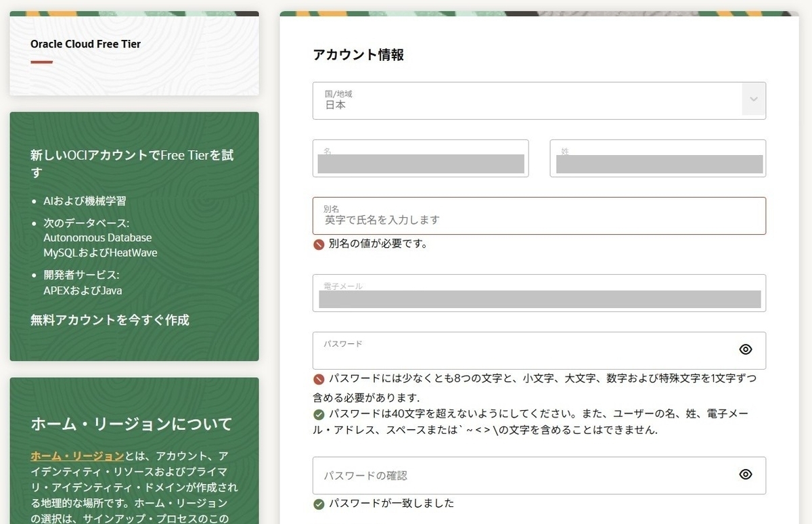Show password with the パスワードの確認 eye icon
Screen dimensions: 812x524
click(x=746, y=475)
